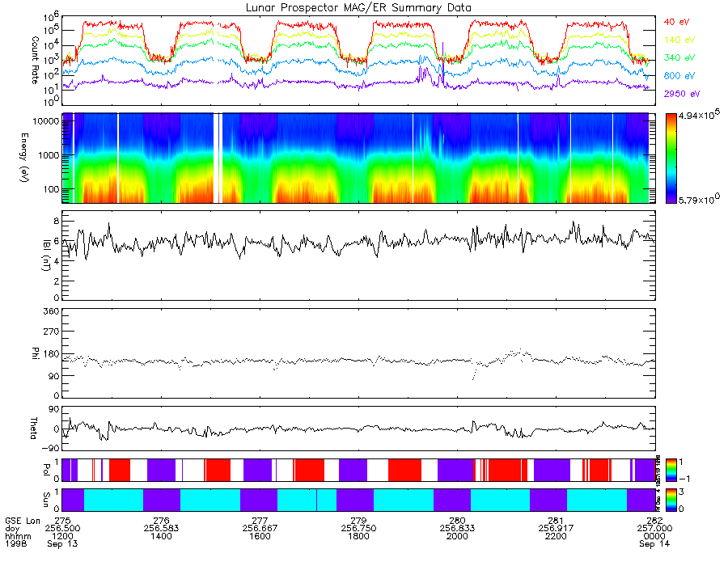Click the 'Sep 13' date label
This screenshot has height=566, width=728.
point(62,543)
